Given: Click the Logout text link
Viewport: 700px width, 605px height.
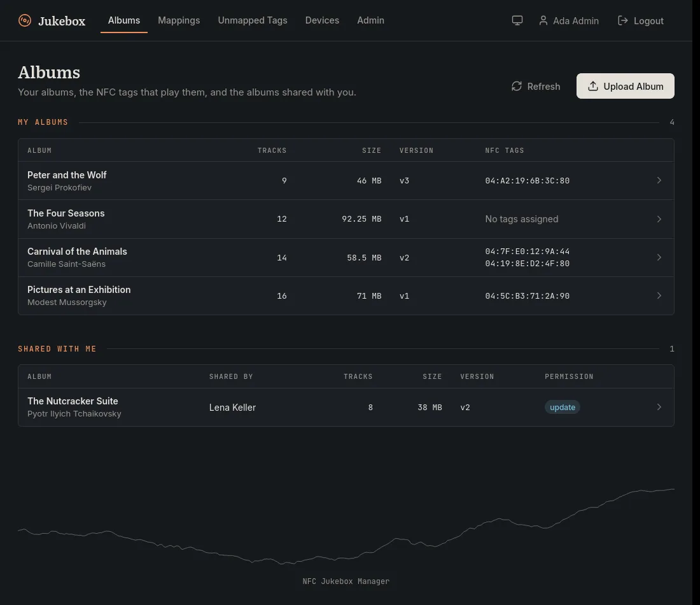Looking at the screenshot, I should click(648, 21).
